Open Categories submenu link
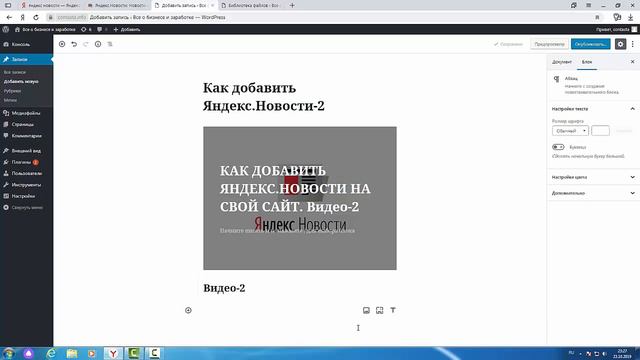 (x=12, y=91)
